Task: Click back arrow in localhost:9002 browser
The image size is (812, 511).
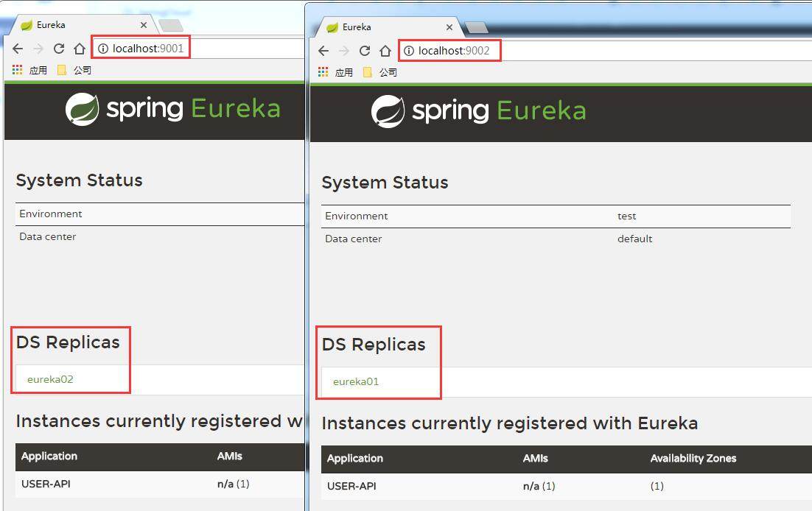Action: [x=323, y=51]
